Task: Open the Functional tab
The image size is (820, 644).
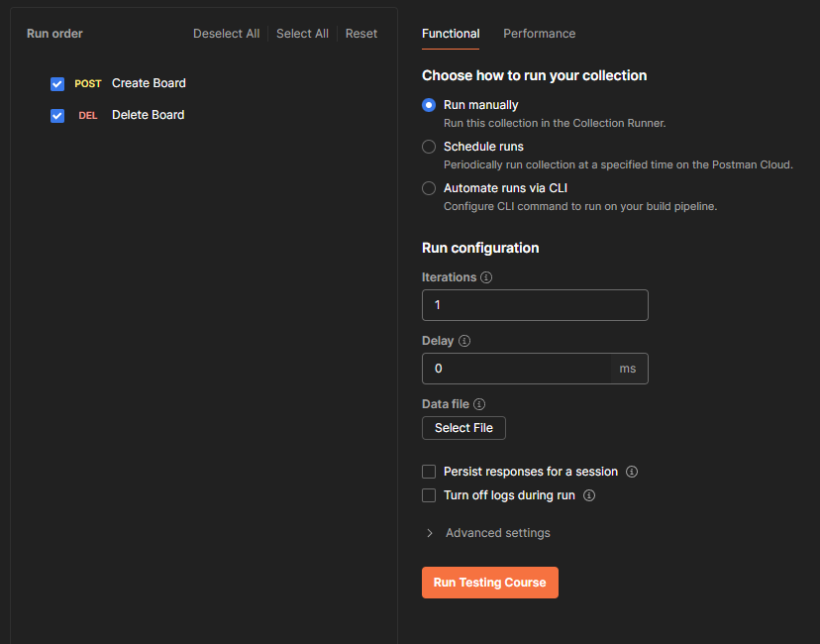Action: tap(451, 34)
